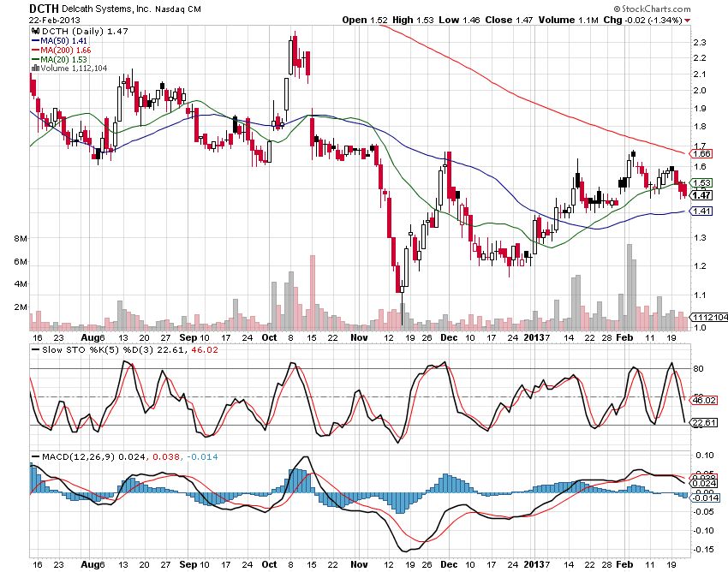Click the blue 1.41 price tag on the right axis
The height and width of the screenshot is (572, 728).
(701, 212)
